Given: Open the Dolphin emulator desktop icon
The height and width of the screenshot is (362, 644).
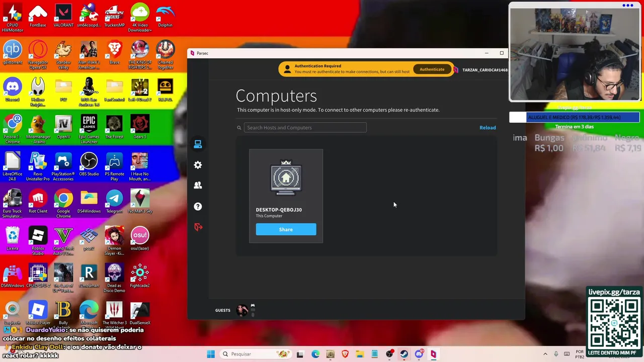Looking at the screenshot, I should pyautogui.click(x=165, y=15).
